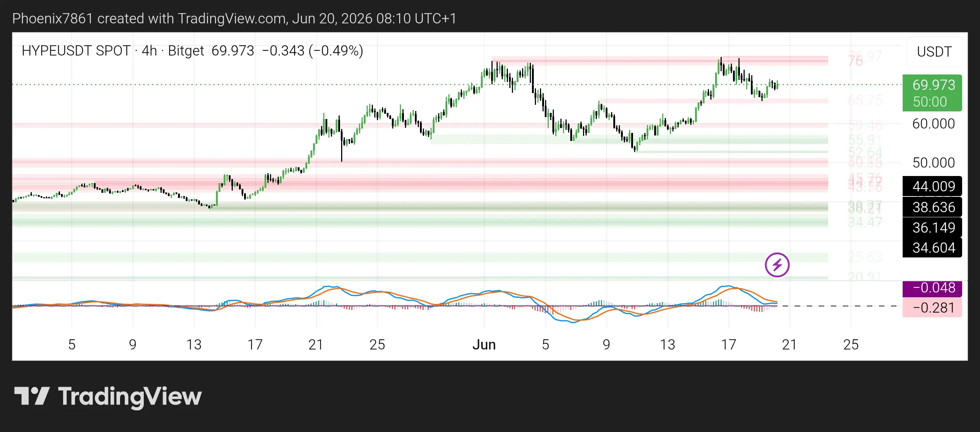Click the 50.000 price axis label
The width and height of the screenshot is (980, 432).
pos(933,163)
